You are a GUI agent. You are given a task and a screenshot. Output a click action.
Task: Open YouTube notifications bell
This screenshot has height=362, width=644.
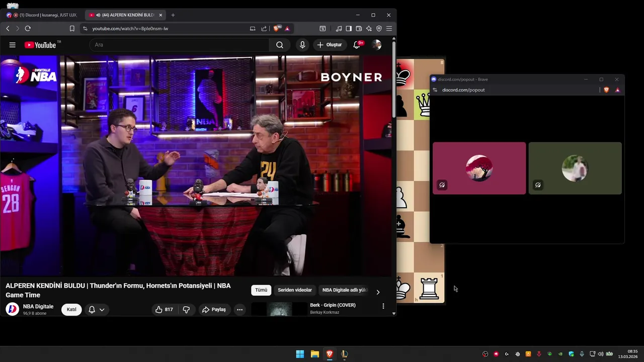click(x=357, y=45)
